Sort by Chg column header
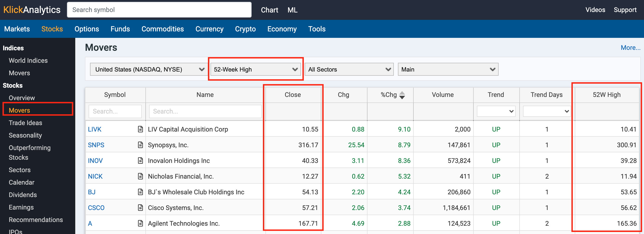The image size is (644, 234). [x=343, y=95]
